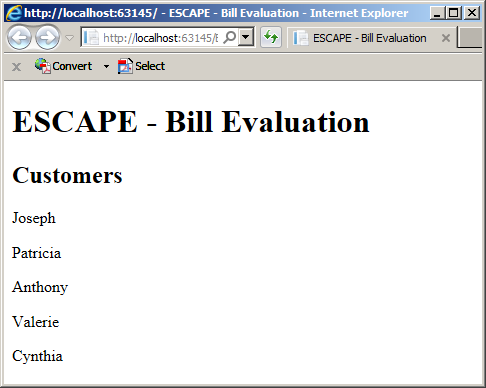Click the address bar URL field
486x388 pixels.
point(160,38)
